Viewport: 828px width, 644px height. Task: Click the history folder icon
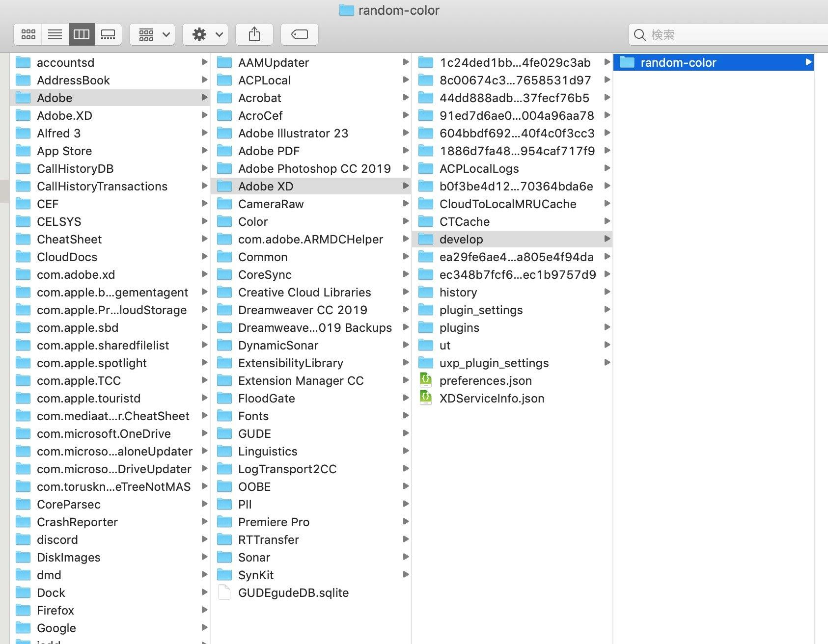pyautogui.click(x=426, y=292)
